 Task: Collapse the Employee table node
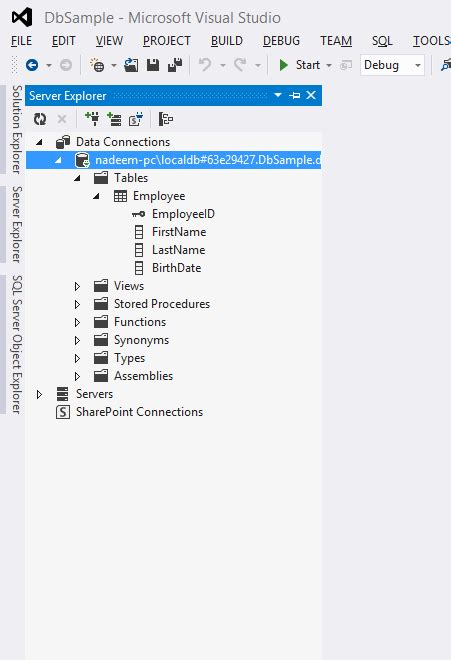[x=96, y=197]
